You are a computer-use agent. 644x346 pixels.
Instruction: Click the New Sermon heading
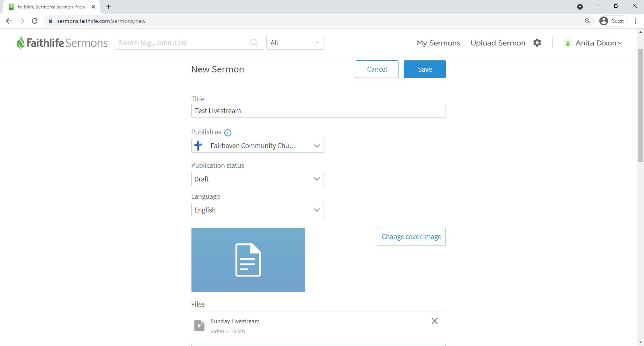point(218,69)
